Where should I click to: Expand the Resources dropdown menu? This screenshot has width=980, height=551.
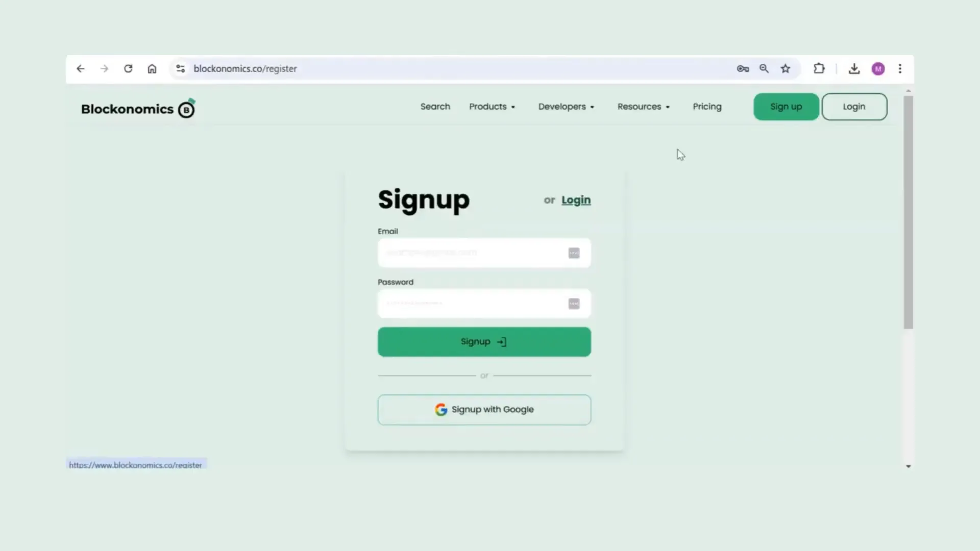coord(644,106)
